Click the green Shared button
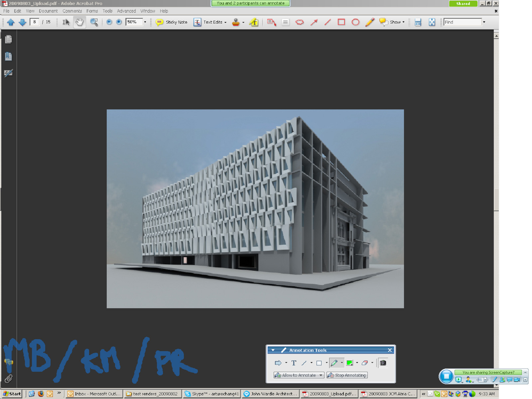The image size is (532, 399). coord(463,4)
